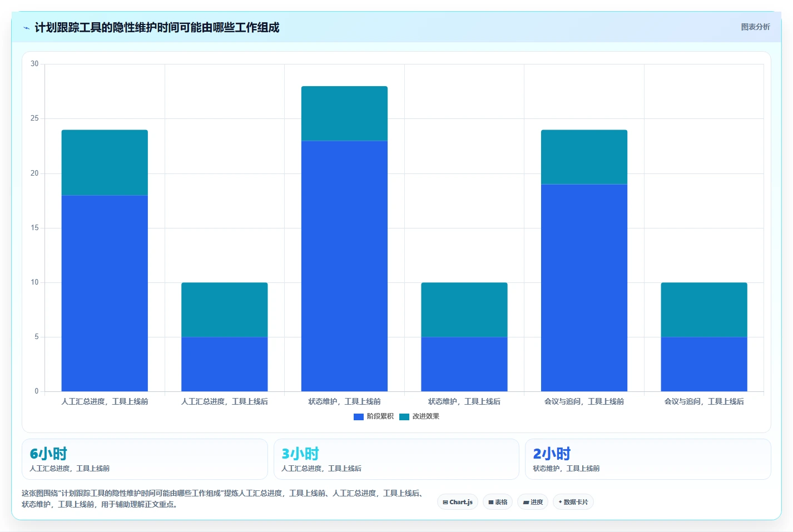Click blue segment of 会议与追问，工具上线前 bar
793x532 pixels.
584,287
